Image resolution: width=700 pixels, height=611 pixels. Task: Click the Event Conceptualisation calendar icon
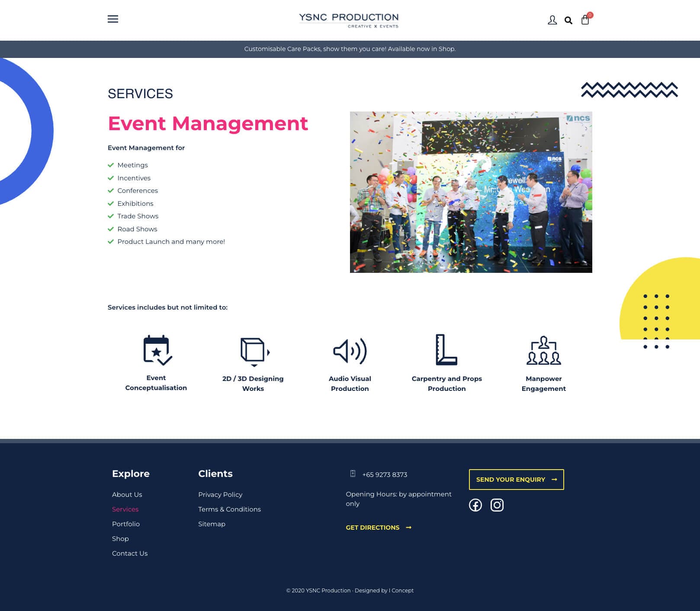pyautogui.click(x=157, y=350)
